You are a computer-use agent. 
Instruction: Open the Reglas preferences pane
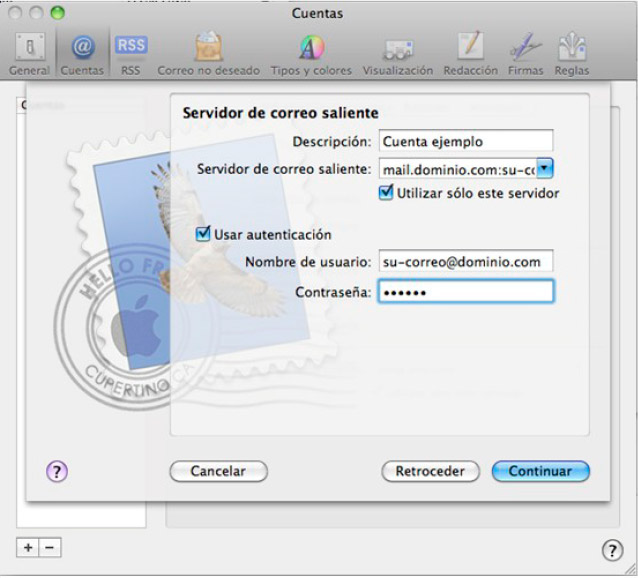tap(572, 54)
